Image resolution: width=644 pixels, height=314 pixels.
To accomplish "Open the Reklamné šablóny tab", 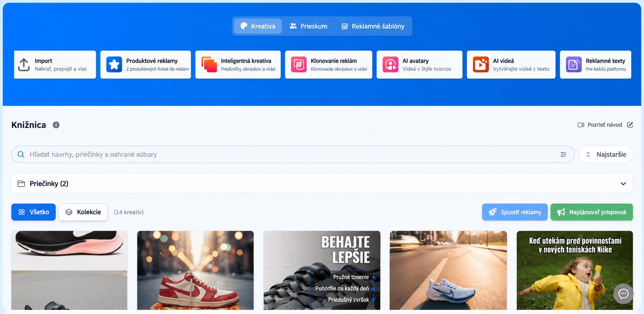I will [372, 26].
